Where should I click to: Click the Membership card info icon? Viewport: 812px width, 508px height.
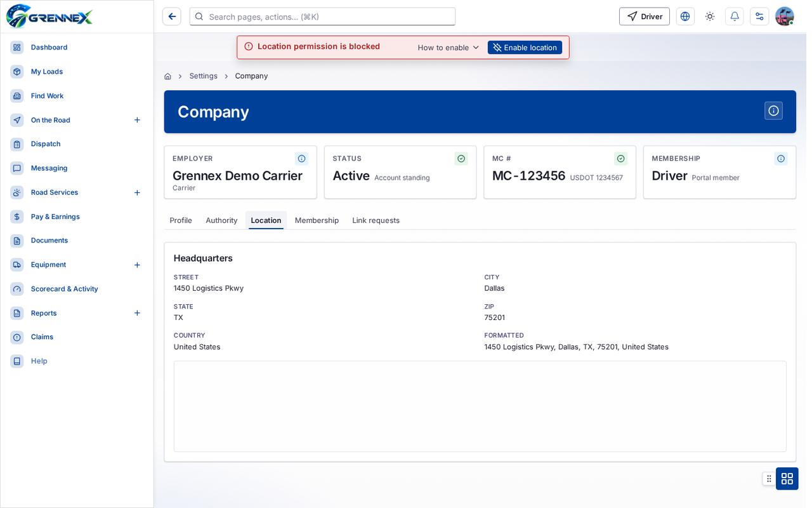pyautogui.click(x=781, y=159)
